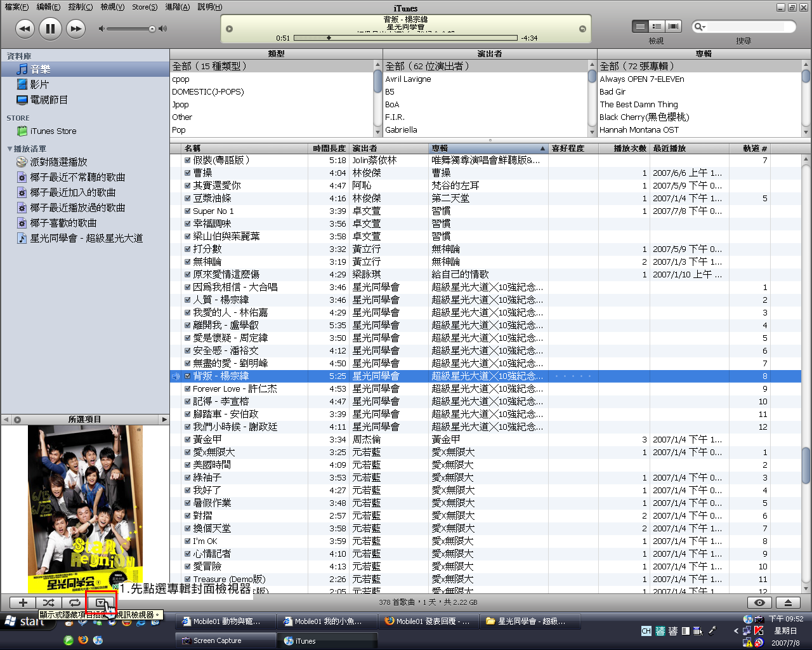Switch to album grouped view mode
The image size is (812, 650).
[x=657, y=26]
